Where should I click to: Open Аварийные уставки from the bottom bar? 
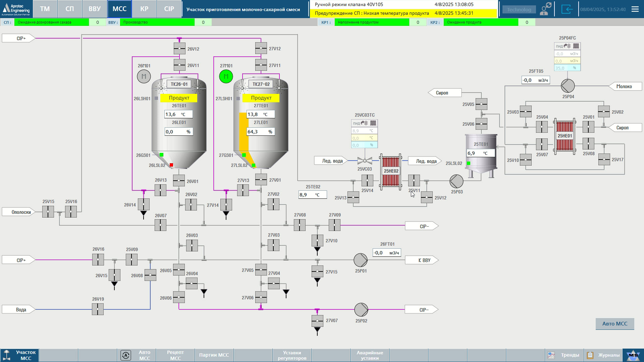coord(369,355)
